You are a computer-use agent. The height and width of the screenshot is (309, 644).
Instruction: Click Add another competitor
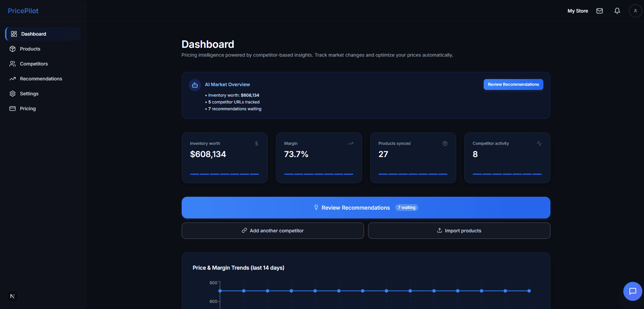click(x=273, y=230)
